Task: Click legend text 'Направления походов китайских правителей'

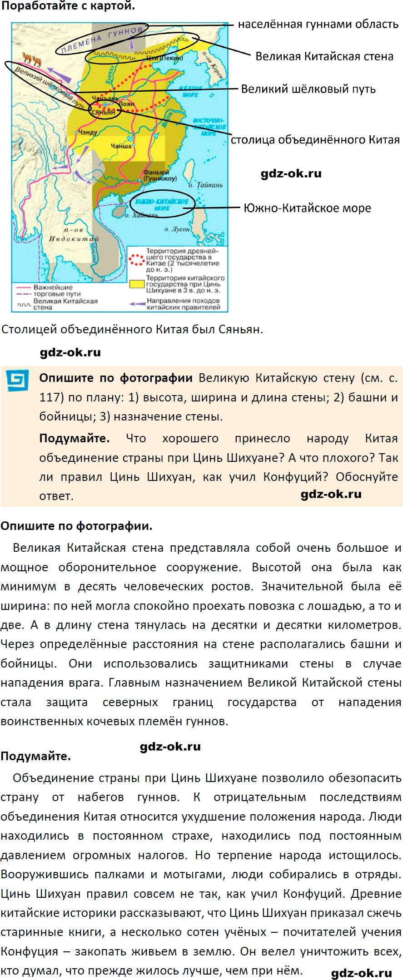Action: pyautogui.click(x=183, y=304)
